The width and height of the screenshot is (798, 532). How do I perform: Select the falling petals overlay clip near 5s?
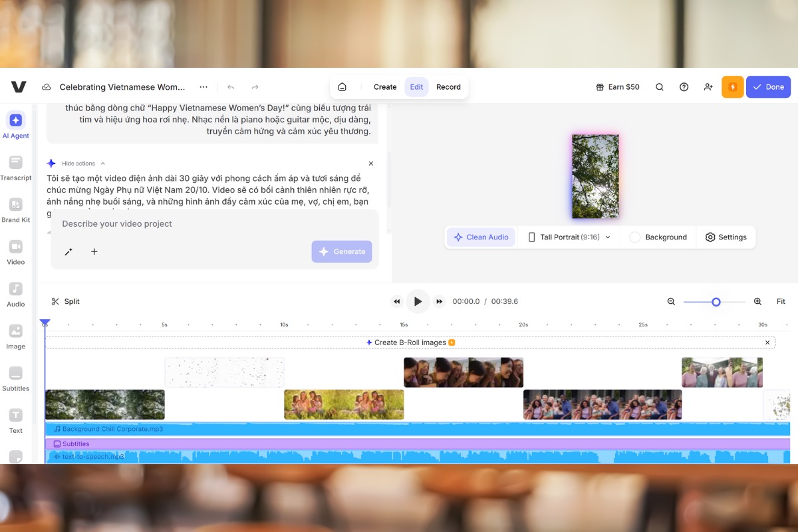(x=225, y=372)
